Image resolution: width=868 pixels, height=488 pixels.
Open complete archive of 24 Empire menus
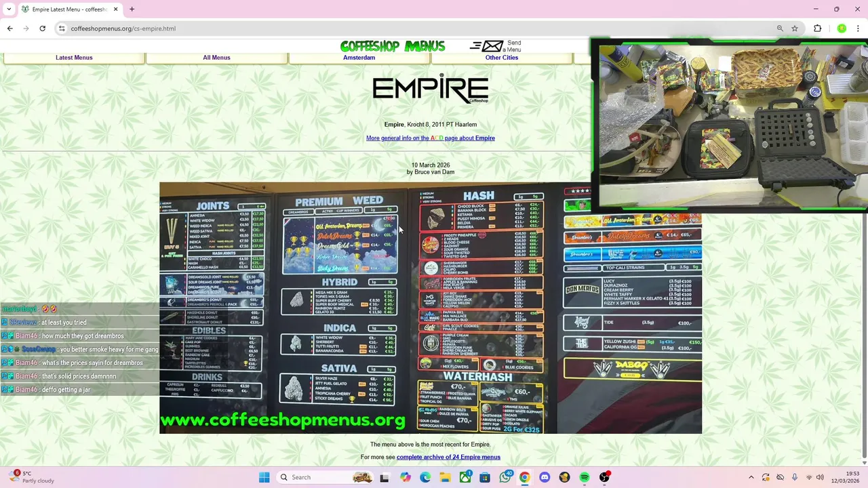tap(448, 457)
